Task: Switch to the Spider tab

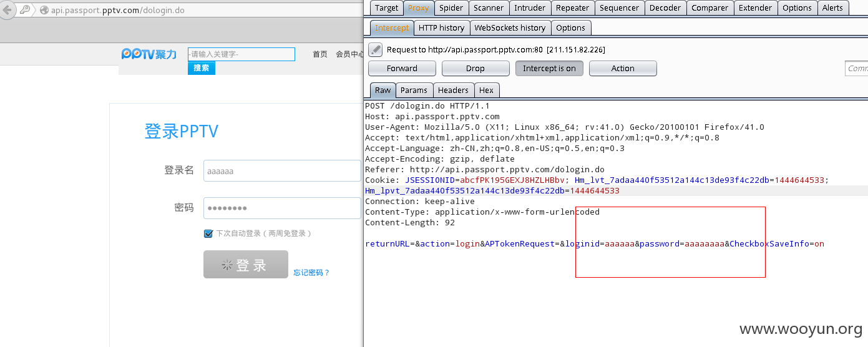Action: pyautogui.click(x=451, y=7)
